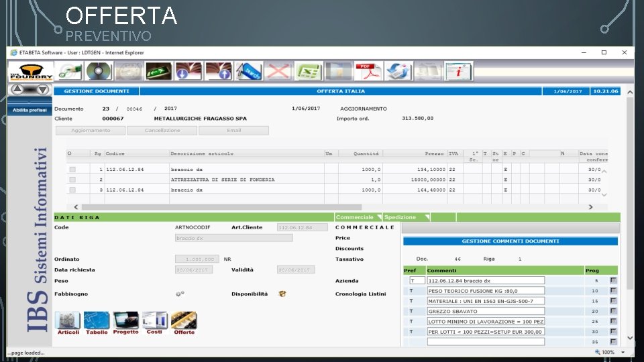Viewport: 644px width, 362px height.
Task: Select the Tassativo menu entry
Action: pos(350,259)
